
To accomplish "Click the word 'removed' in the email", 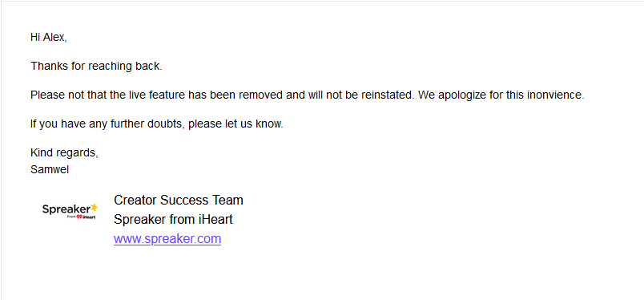I will pos(261,95).
